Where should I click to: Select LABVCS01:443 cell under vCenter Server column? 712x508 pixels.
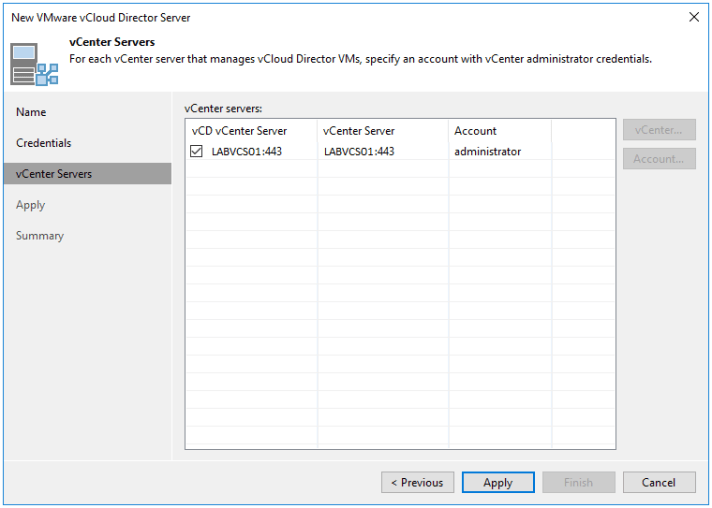click(359, 152)
